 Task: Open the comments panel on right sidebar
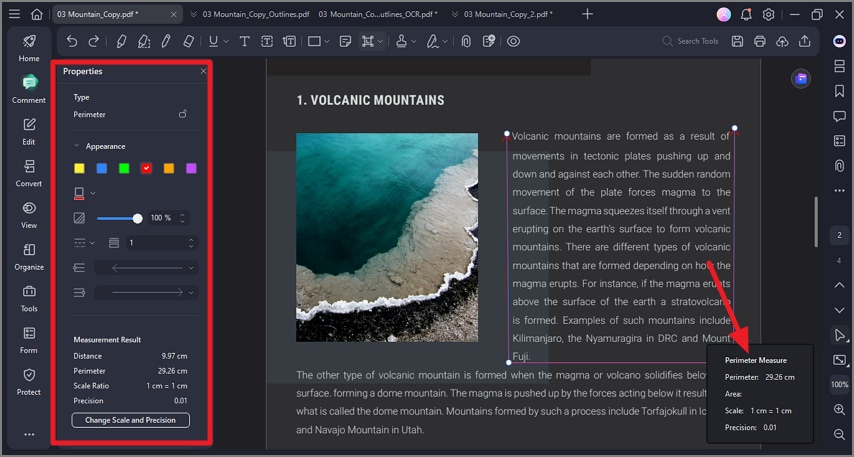coord(839,116)
